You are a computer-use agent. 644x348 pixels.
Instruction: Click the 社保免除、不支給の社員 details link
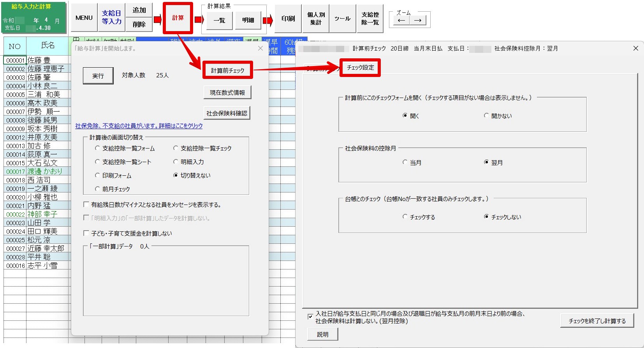pyautogui.click(x=139, y=126)
